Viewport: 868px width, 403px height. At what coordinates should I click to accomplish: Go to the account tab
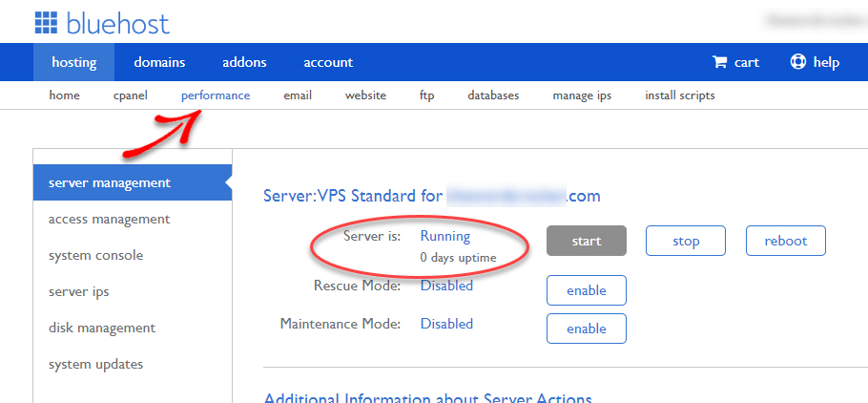pyautogui.click(x=328, y=62)
